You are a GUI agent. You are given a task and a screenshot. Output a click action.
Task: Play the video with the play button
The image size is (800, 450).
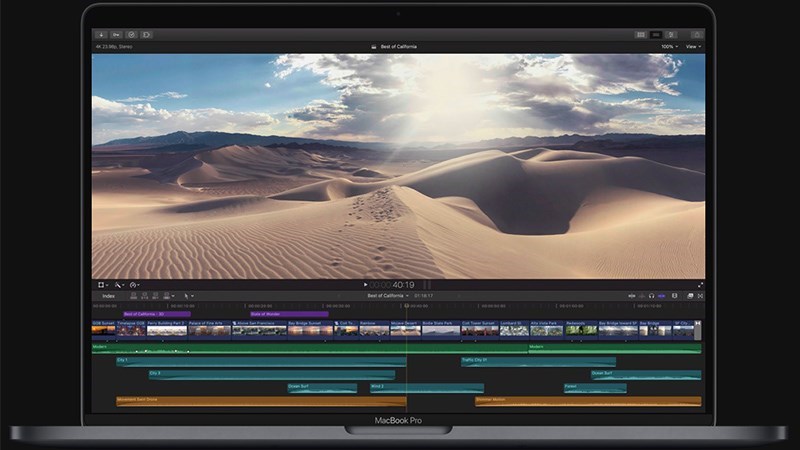pyautogui.click(x=365, y=285)
